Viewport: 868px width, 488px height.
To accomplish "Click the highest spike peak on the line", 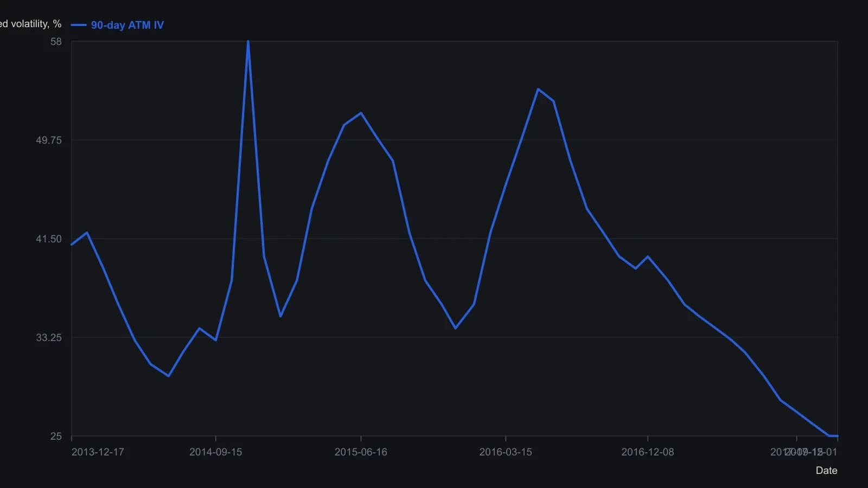I will pyautogui.click(x=248, y=41).
